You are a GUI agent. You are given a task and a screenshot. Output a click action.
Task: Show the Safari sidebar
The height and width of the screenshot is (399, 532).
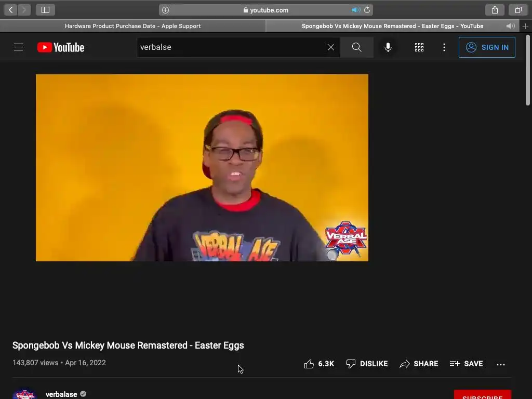click(x=46, y=10)
